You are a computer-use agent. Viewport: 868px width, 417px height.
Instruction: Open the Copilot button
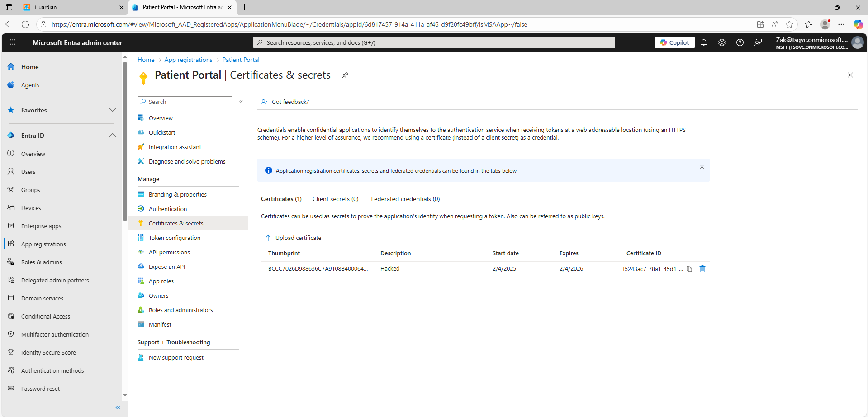pyautogui.click(x=674, y=42)
